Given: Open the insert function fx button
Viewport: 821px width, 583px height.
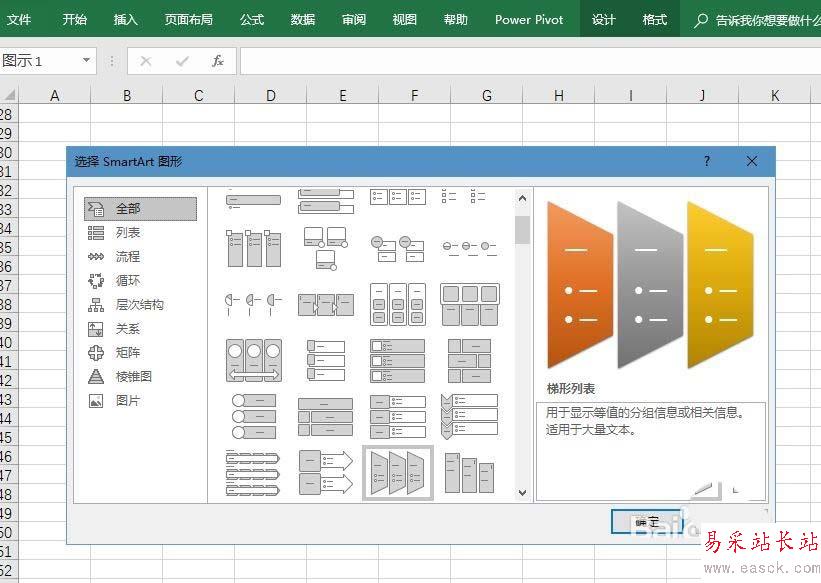Looking at the screenshot, I should 218,61.
